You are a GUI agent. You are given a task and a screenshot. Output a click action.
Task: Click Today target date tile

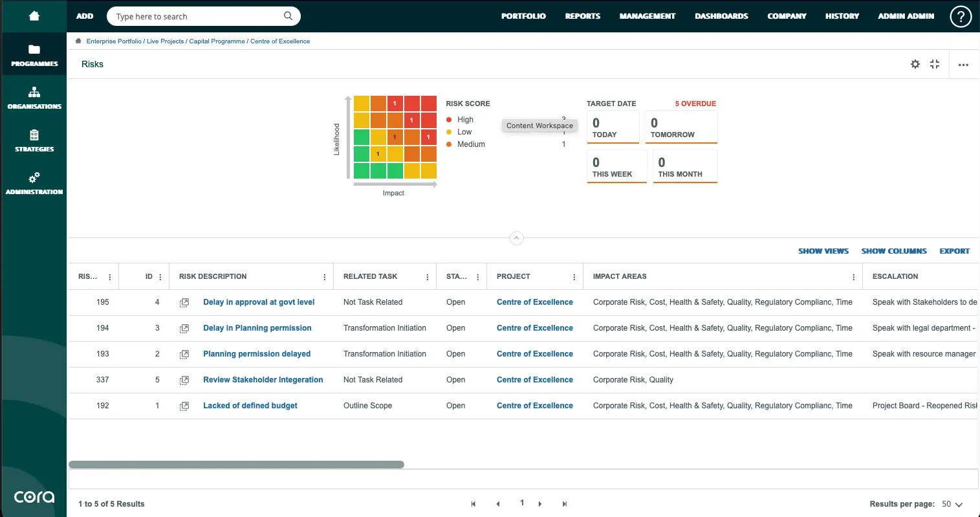click(x=613, y=127)
